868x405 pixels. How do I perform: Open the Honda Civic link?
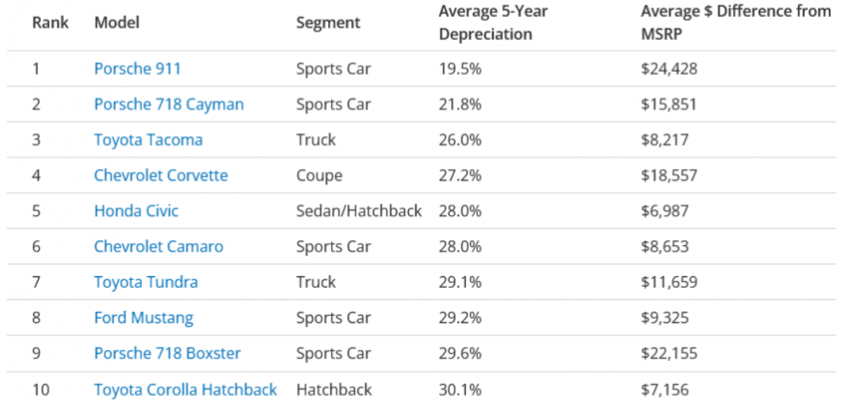136,211
